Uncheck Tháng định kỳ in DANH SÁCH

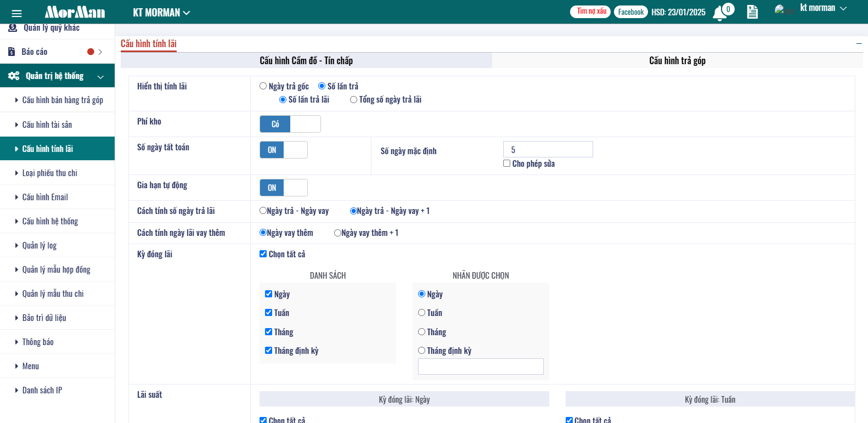pos(269,351)
